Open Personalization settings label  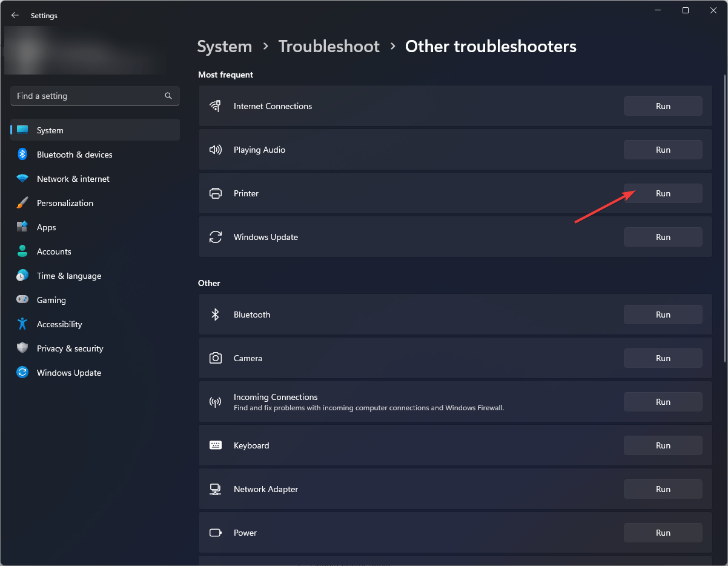(x=65, y=203)
